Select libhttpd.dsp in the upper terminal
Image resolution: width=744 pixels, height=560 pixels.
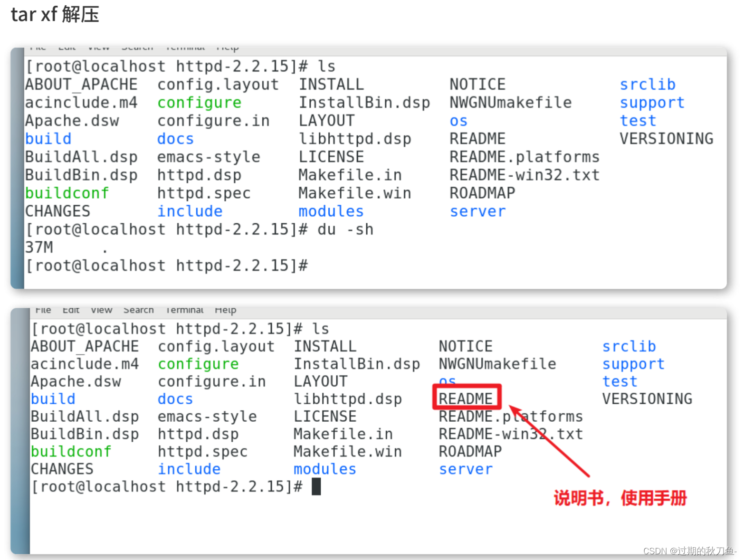point(355,139)
